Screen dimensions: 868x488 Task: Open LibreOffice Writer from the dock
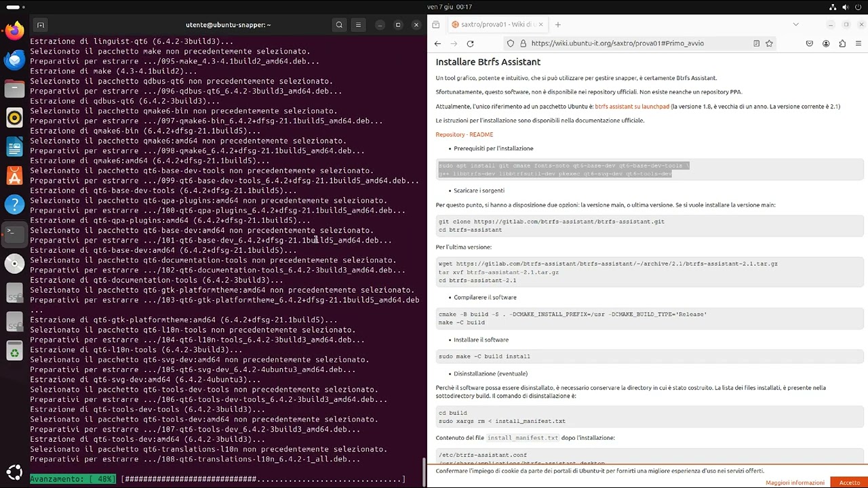[14, 146]
